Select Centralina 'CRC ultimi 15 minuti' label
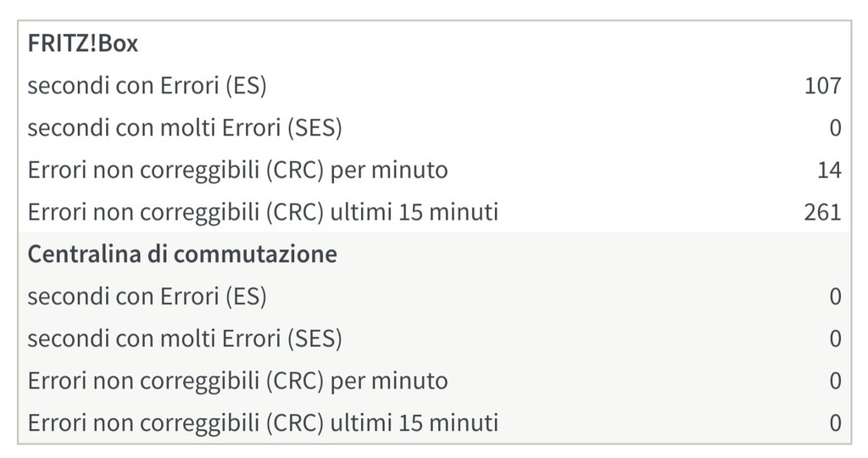The height and width of the screenshot is (458, 868). (x=263, y=422)
